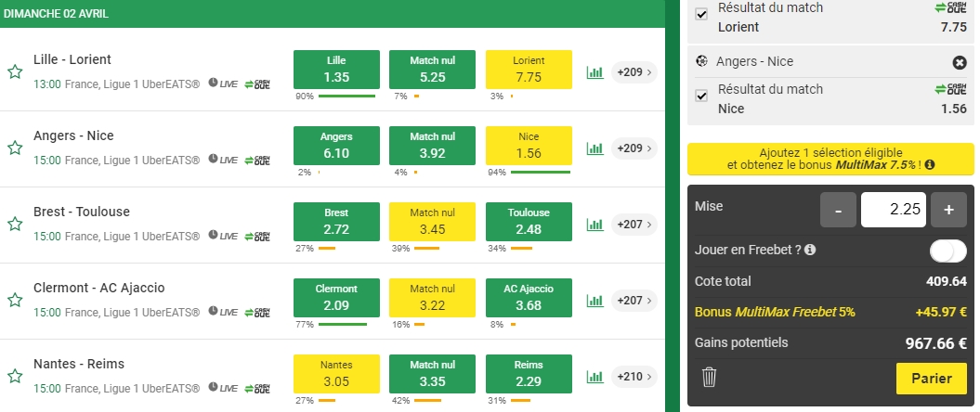Decrease stake with minus button
This screenshot has width=980, height=412.
[x=838, y=210]
